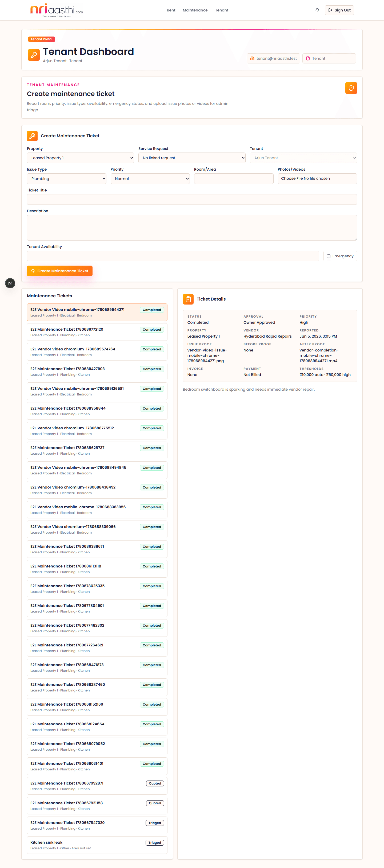Select ticket E2E Maintenance Ticket 1780688958844
Screen dimensions: 384x868
tap(97, 411)
